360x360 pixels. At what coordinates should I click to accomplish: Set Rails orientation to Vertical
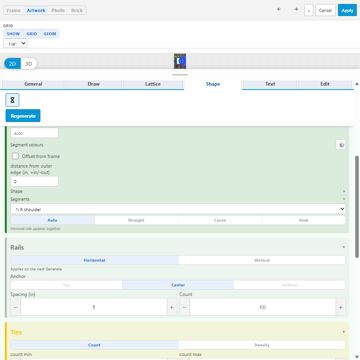point(262,260)
